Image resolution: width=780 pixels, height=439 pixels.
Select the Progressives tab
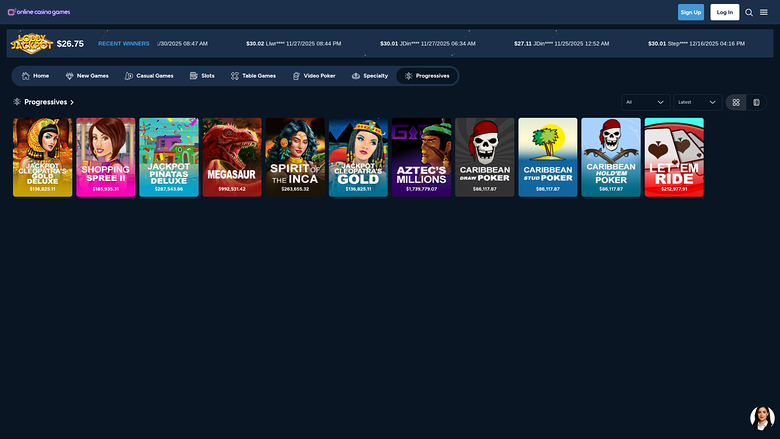click(427, 76)
